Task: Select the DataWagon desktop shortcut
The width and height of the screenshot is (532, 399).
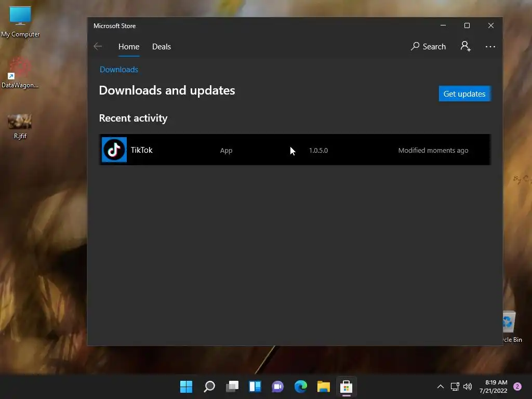Action: tap(20, 73)
